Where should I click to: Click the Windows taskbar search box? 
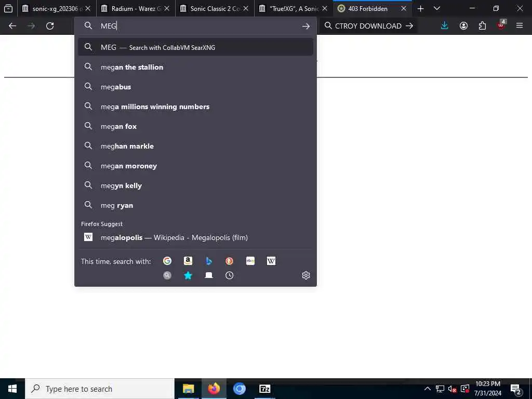pos(100,389)
